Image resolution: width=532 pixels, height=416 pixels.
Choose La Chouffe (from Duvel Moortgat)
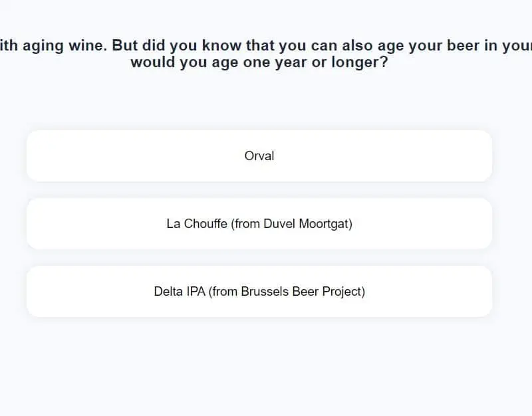(259, 223)
